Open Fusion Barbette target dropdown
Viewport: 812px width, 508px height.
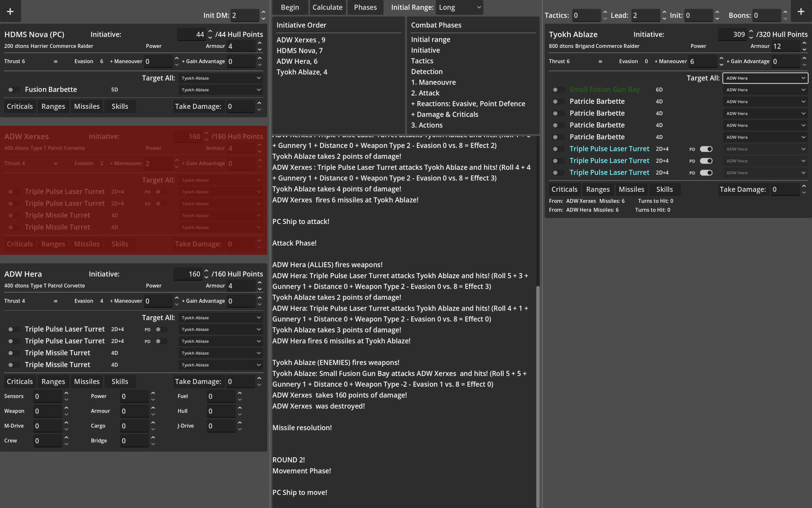coord(220,90)
